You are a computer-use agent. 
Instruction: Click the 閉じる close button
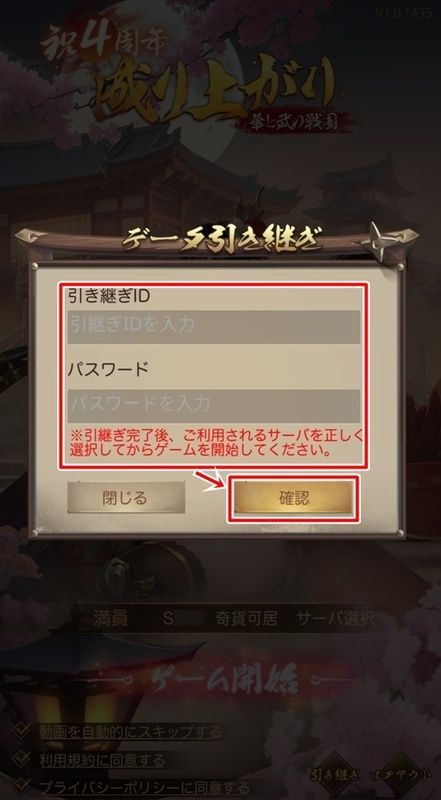(126, 497)
